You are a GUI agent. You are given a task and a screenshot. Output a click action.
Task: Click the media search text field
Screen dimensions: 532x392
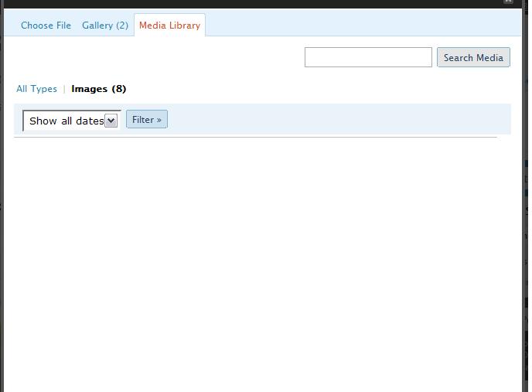[x=368, y=57]
